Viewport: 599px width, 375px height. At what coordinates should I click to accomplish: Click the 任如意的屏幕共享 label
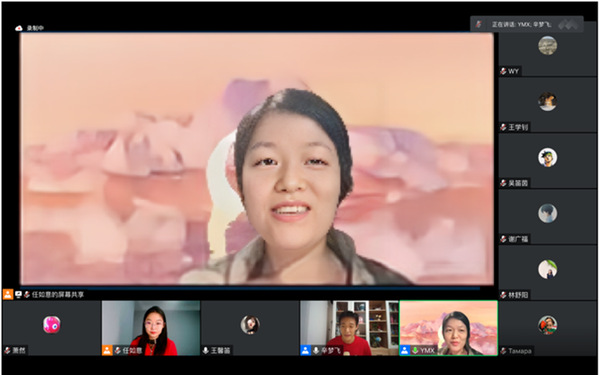[x=58, y=294]
